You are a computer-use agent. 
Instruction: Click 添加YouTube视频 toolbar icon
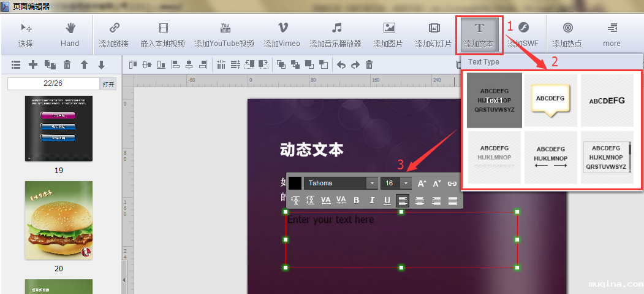224,35
